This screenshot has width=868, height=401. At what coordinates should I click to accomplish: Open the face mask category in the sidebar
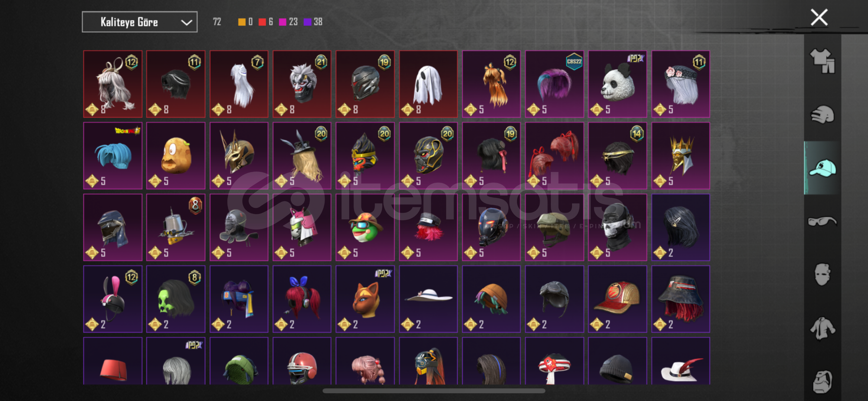tap(822, 274)
